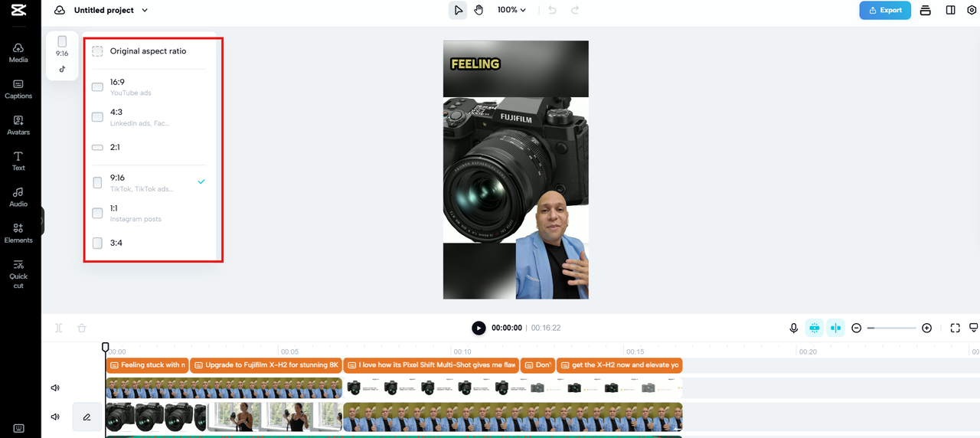Select the man in blue jacket clip on upper track

(224, 387)
